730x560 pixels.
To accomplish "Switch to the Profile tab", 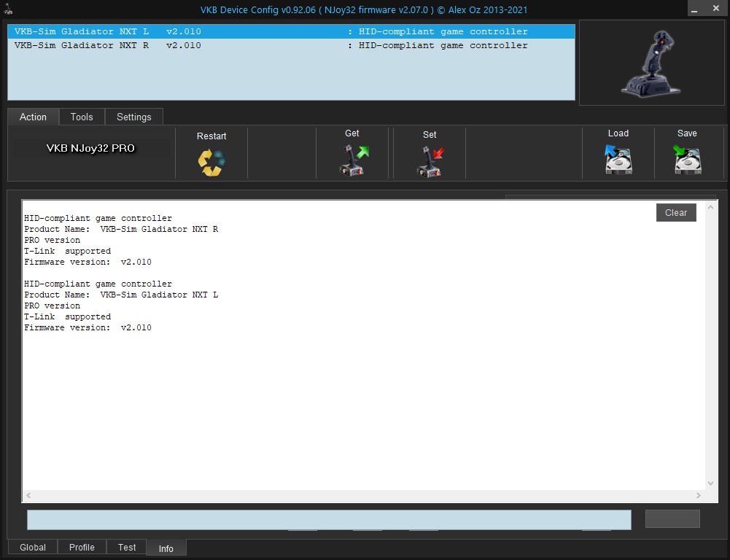I will (x=82, y=548).
